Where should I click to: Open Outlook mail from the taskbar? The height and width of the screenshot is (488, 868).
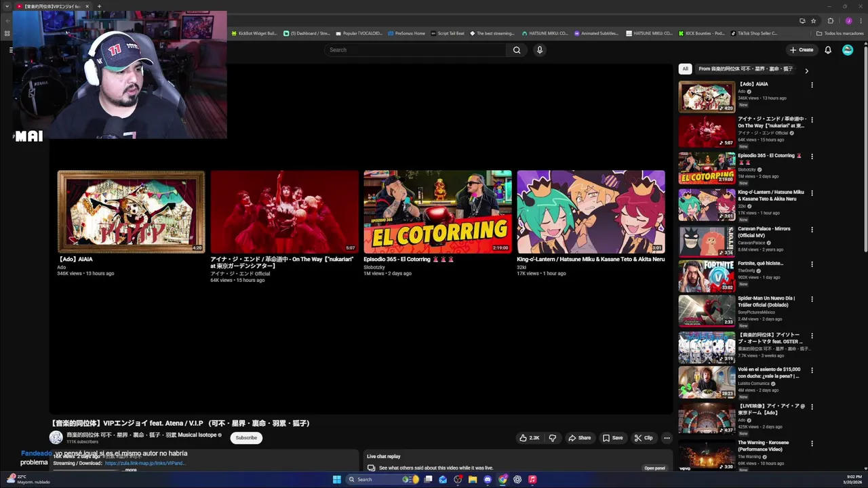443,480
